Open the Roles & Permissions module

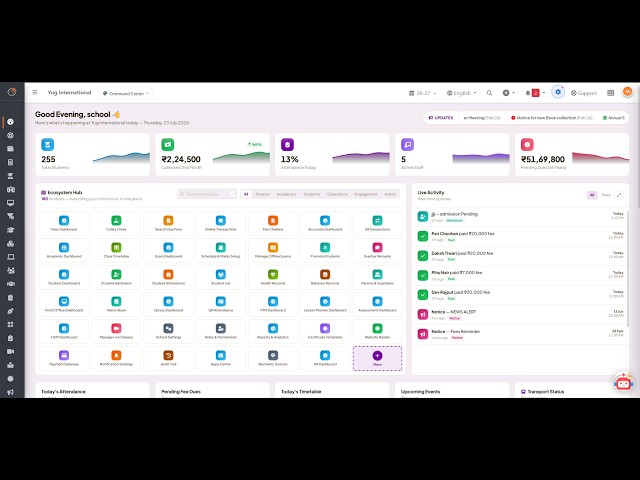(220, 331)
